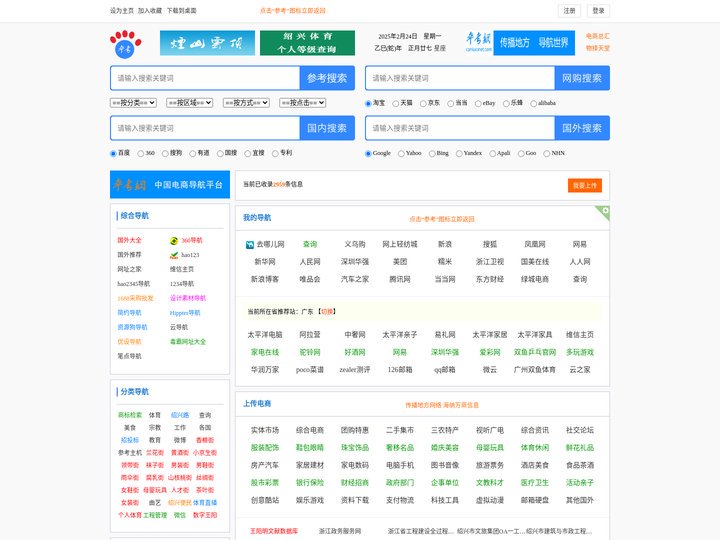This screenshot has width=720, height=540.
Task: Open the 商标检索 link in 分类导航
Action: [x=130, y=415]
